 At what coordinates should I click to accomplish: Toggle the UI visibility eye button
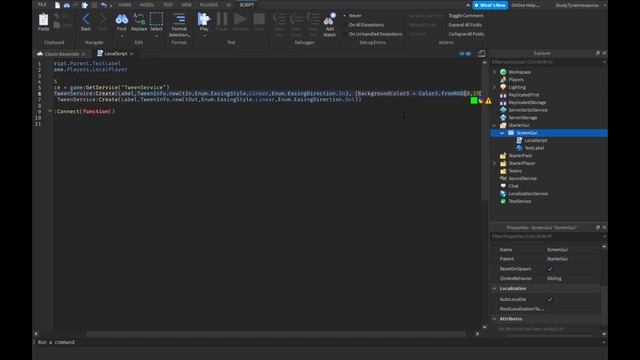[x=465, y=53]
